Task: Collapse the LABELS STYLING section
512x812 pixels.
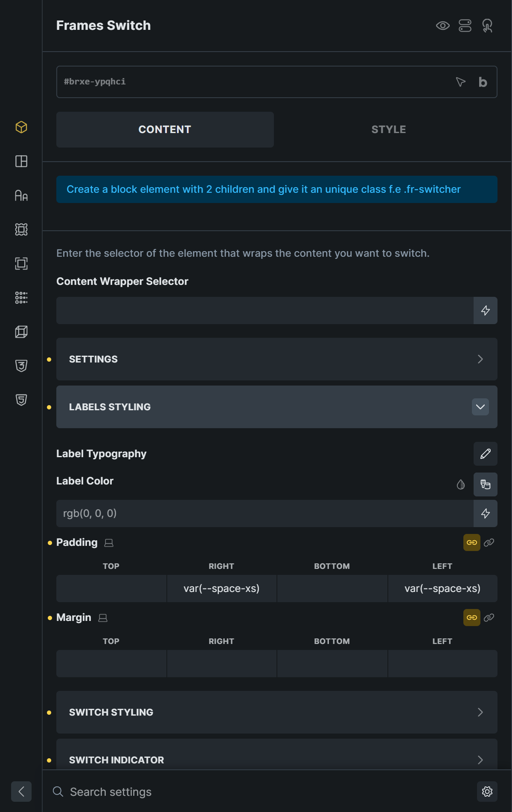Action: (x=277, y=407)
